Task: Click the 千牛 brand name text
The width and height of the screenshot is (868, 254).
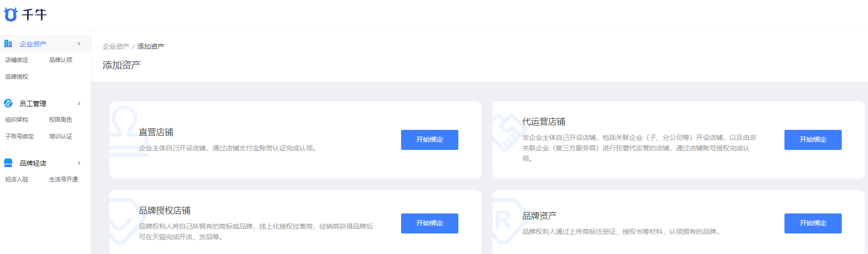Action: click(34, 15)
